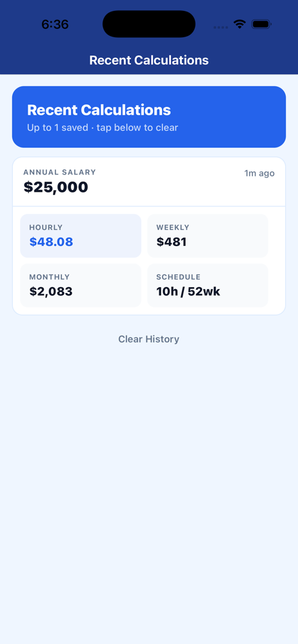Click the banner subtitle about saved calculations

point(103,128)
